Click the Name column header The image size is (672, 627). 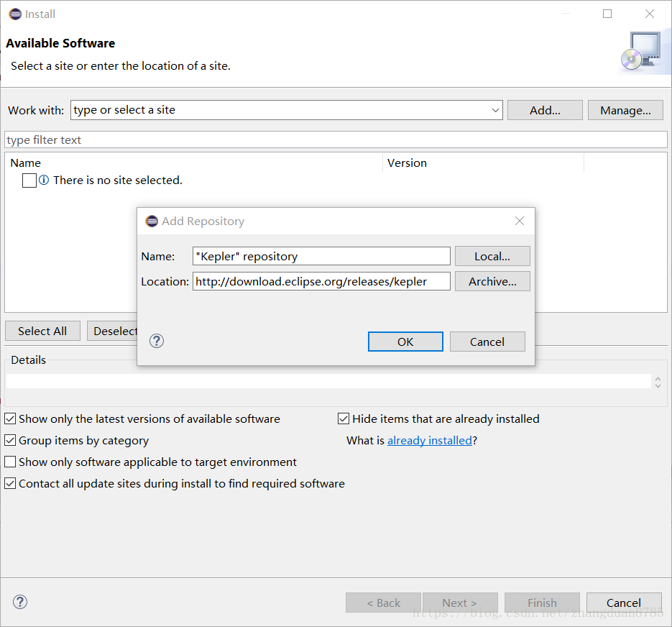click(x=194, y=163)
